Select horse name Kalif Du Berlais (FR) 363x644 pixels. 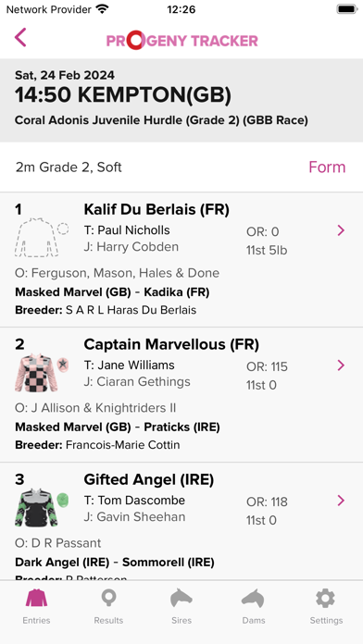(156, 210)
